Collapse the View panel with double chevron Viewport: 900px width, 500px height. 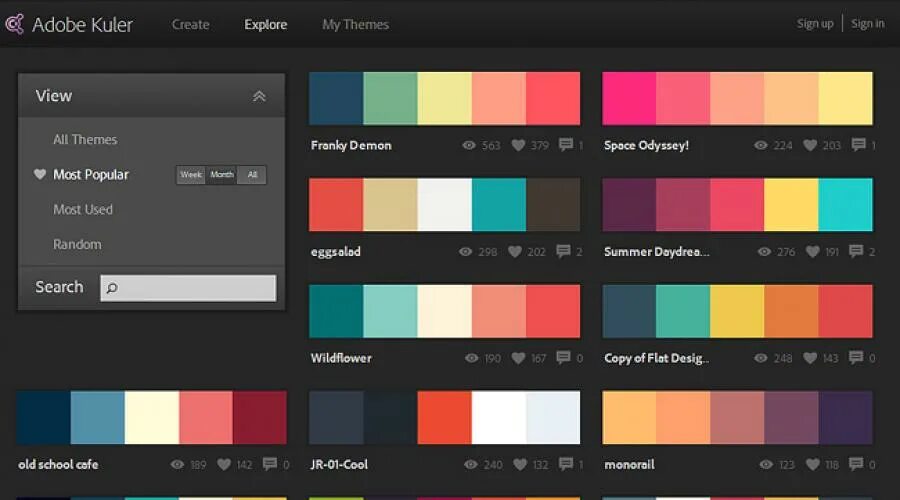259,96
